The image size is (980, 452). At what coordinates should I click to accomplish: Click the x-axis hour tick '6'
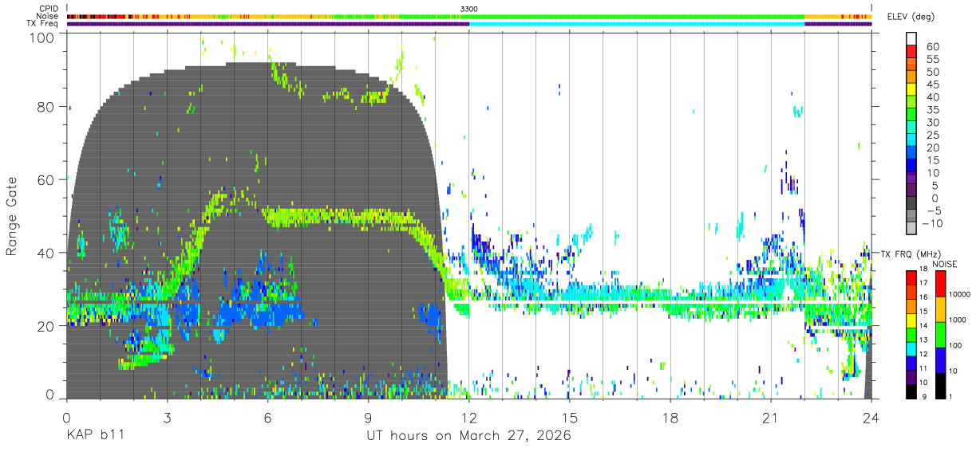267,417
